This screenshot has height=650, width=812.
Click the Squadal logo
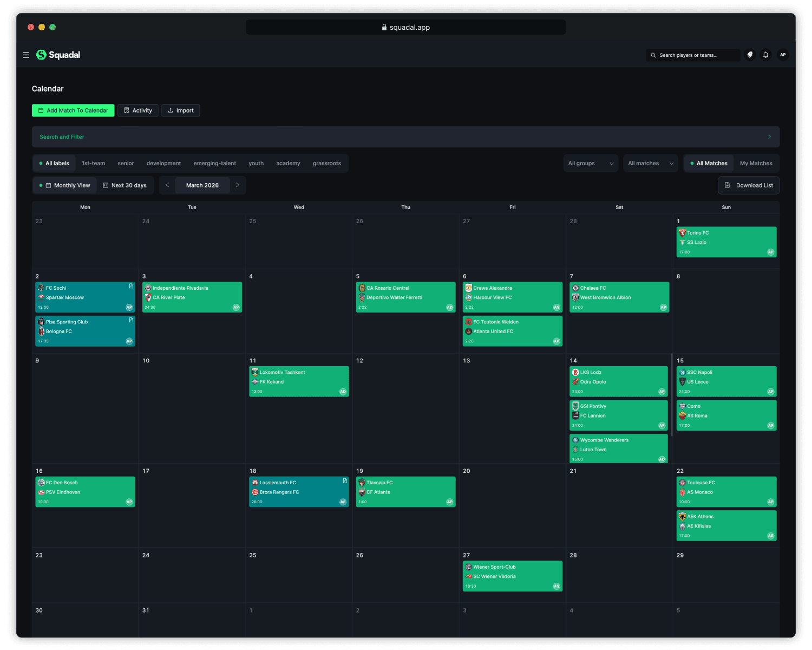pyautogui.click(x=58, y=55)
